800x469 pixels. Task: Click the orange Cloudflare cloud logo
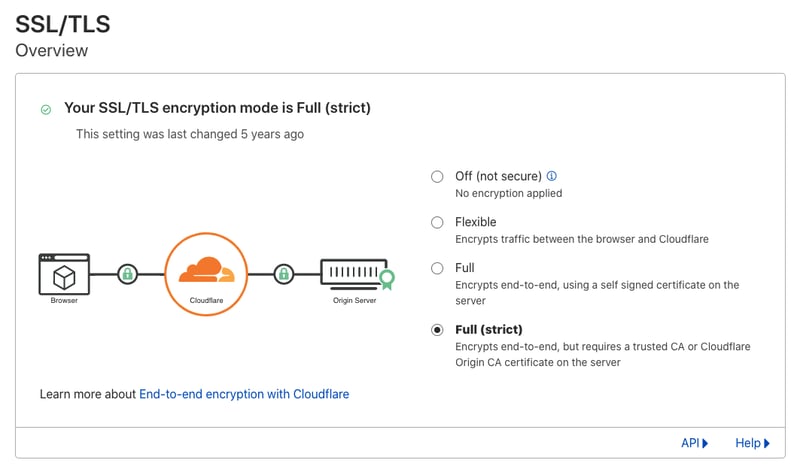204,270
